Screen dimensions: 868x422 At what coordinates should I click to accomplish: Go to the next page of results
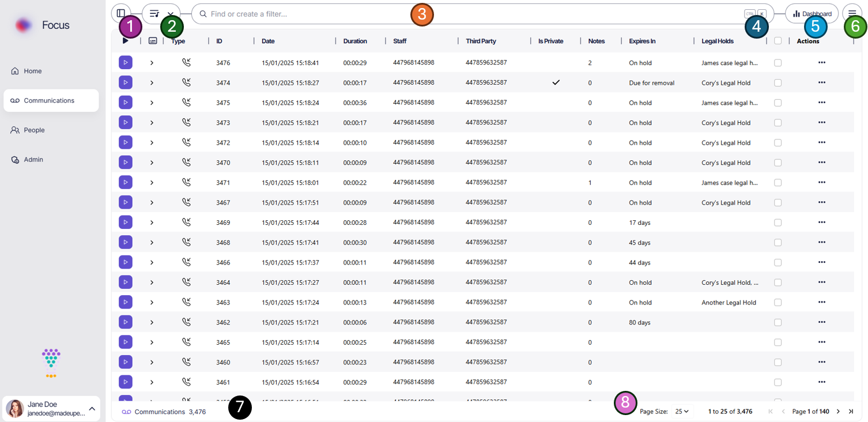pyautogui.click(x=838, y=412)
